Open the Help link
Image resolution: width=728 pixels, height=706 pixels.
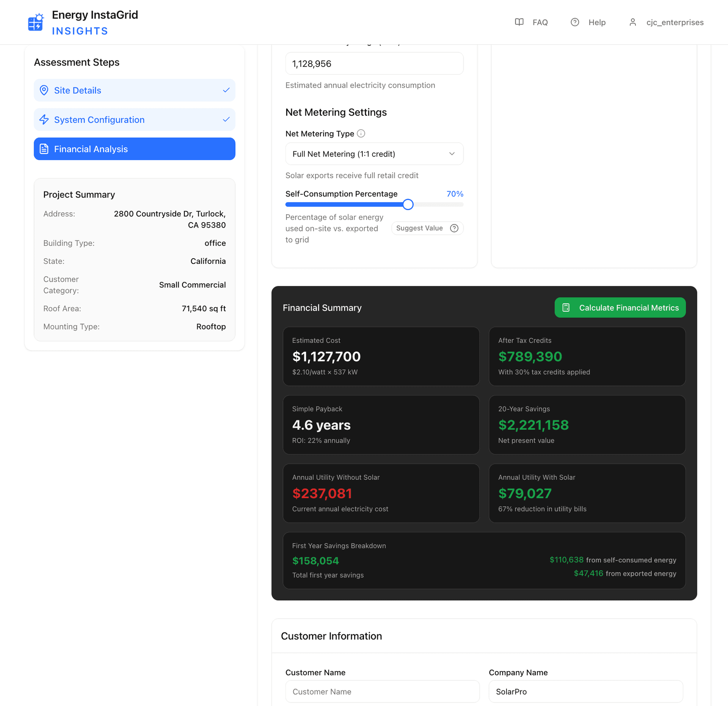(588, 22)
